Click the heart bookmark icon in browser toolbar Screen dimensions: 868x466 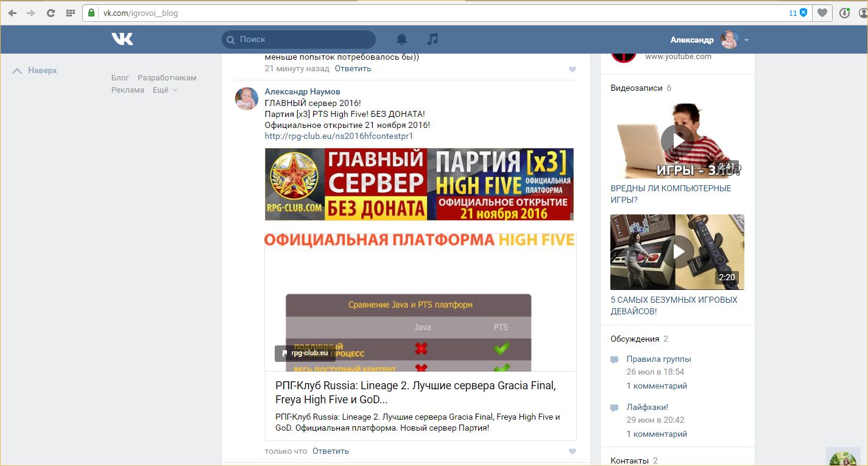pyautogui.click(x=822, y=13)
